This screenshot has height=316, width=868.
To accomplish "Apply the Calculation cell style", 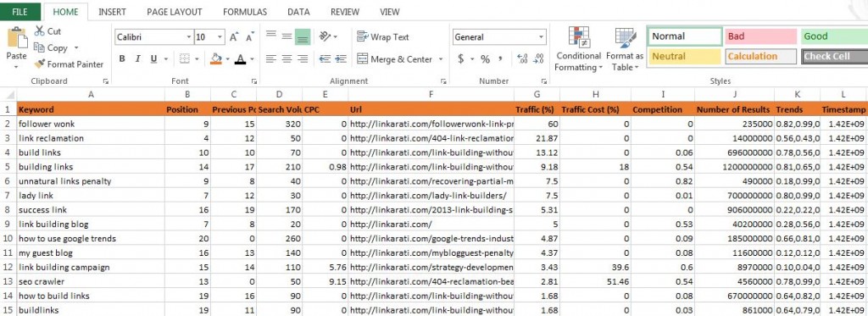I will pyautogui.click(x=761, y=57).
